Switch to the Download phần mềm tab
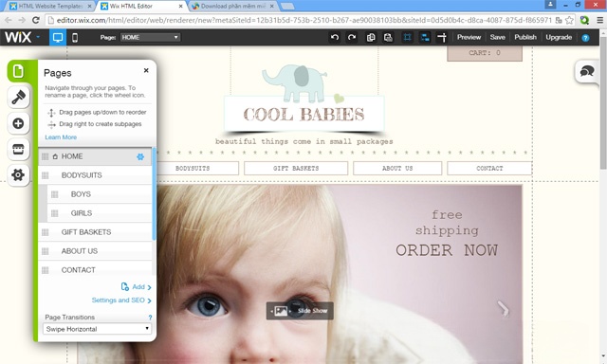The height and width of the screenshot is (364, 607). (x=233, y=7)
